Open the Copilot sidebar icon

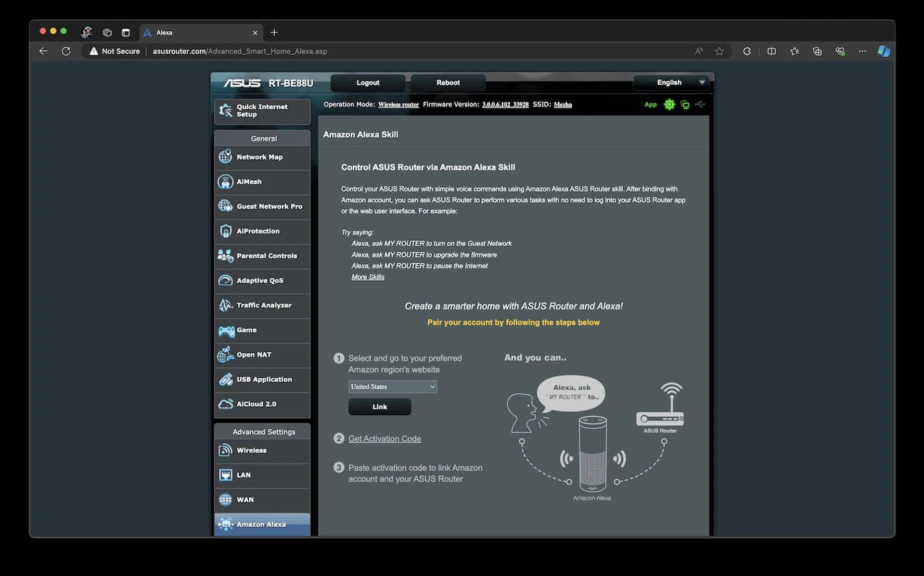[884, 51]
